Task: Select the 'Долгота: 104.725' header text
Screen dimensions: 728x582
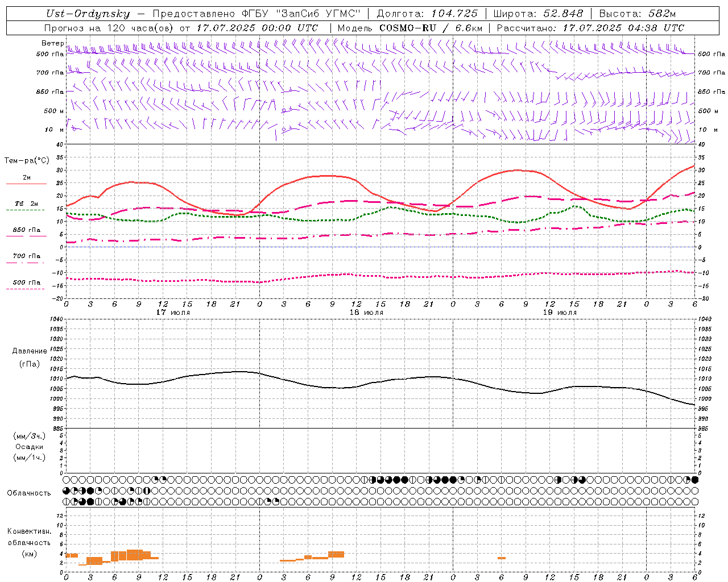Action: (427, 14)
